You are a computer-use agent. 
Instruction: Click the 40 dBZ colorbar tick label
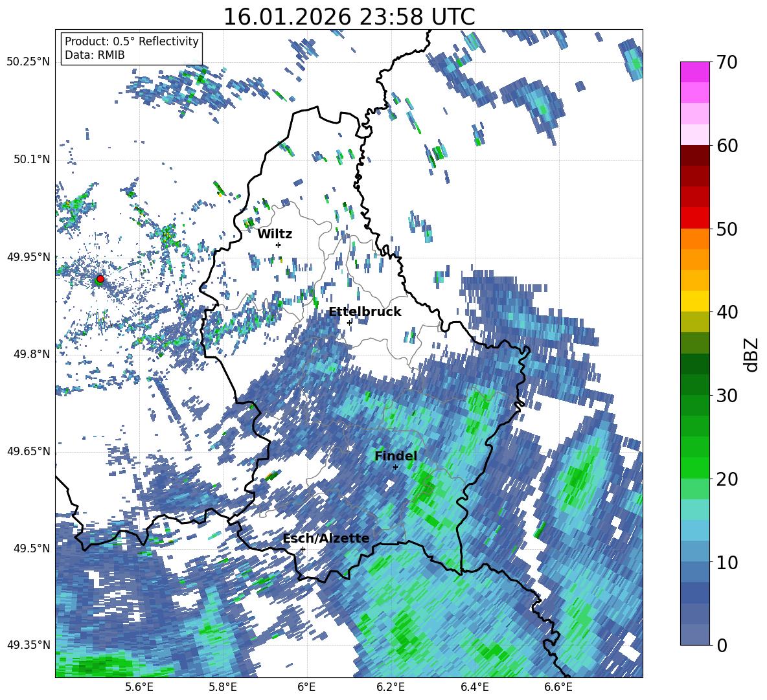coord(727,312)
